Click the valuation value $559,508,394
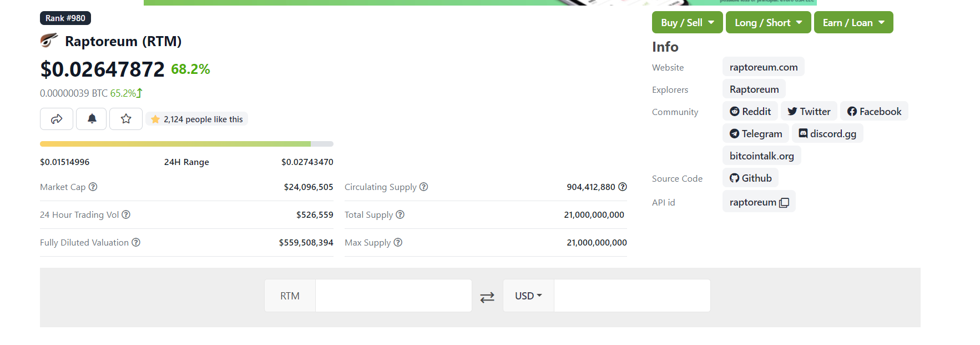 [306, 242]
